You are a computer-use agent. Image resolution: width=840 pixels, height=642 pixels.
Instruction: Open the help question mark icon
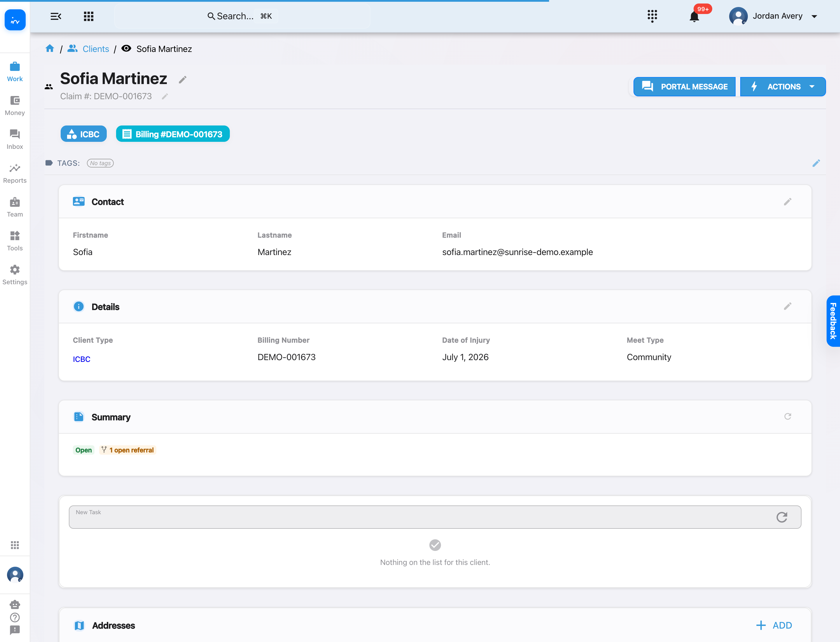[x=15, y=617]
